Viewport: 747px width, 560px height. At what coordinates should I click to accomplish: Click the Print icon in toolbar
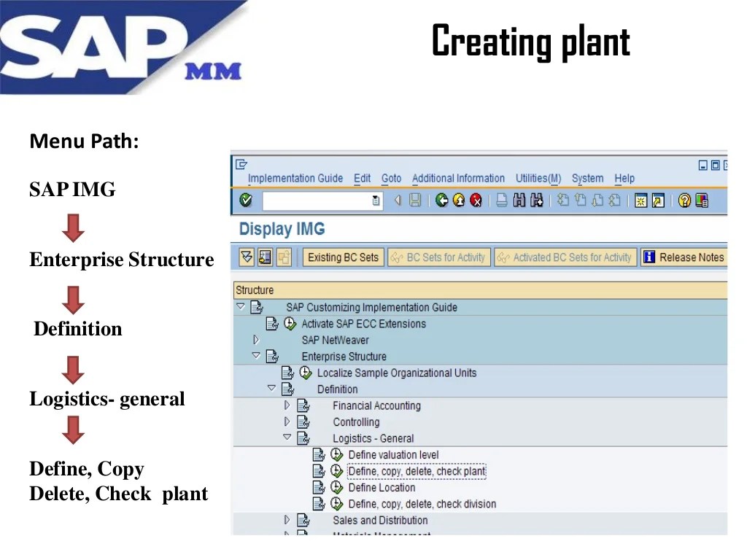(502, 201)
